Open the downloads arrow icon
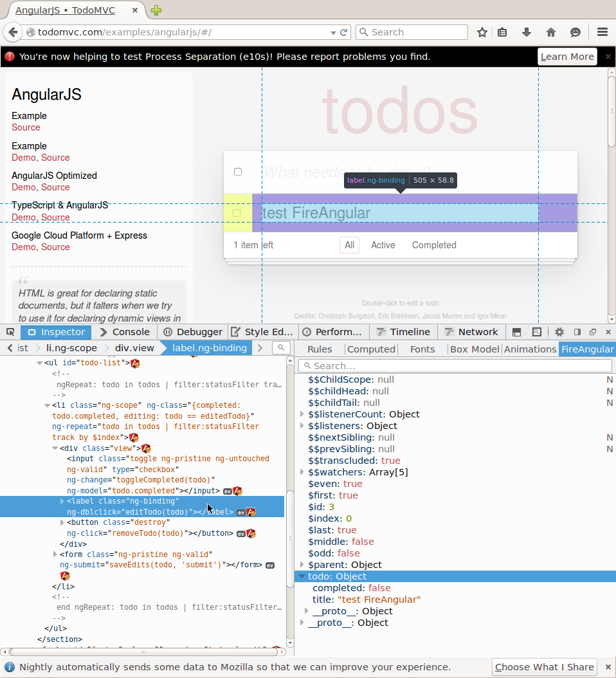Screen dimensions: 616x678 526,32
